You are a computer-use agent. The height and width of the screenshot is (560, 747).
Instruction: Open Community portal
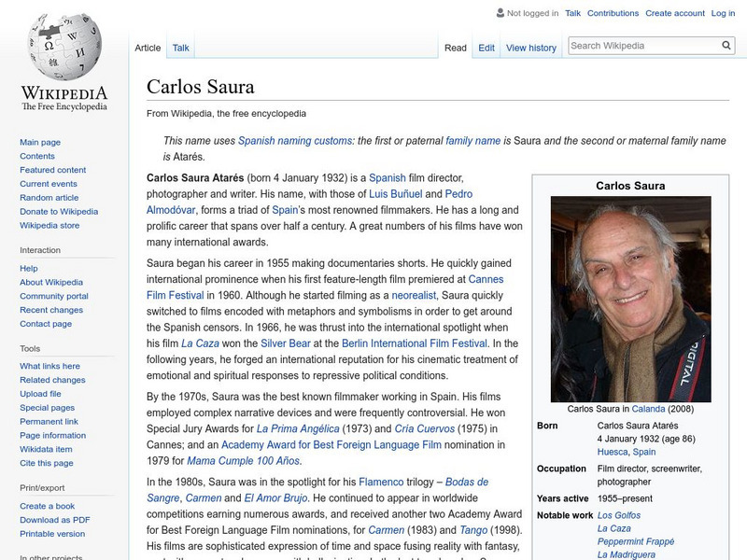coord(54,296)
